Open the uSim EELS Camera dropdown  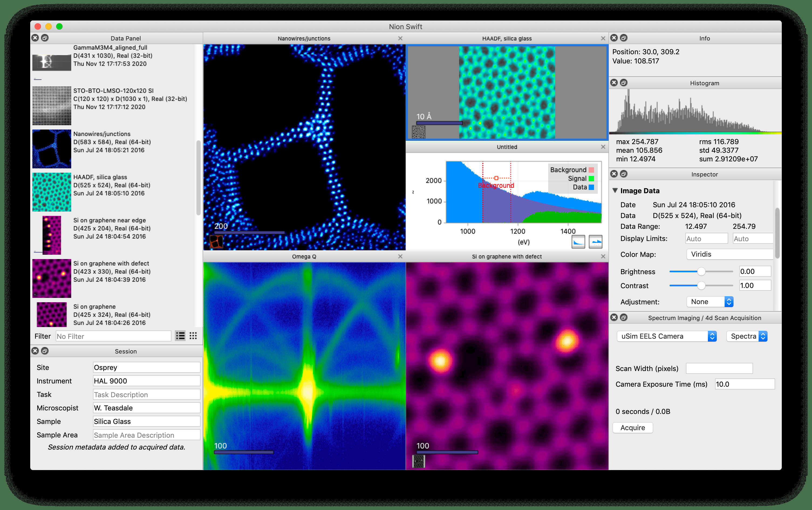point(666,336)
